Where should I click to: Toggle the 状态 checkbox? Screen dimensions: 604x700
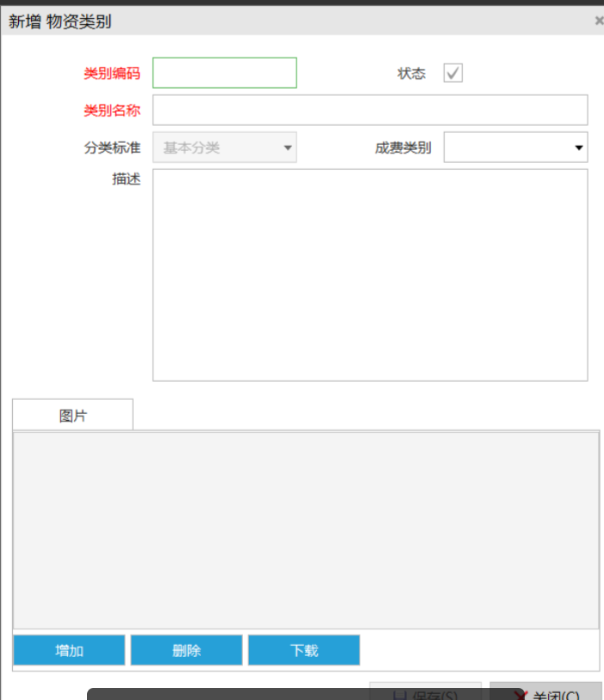click(453, 73)
